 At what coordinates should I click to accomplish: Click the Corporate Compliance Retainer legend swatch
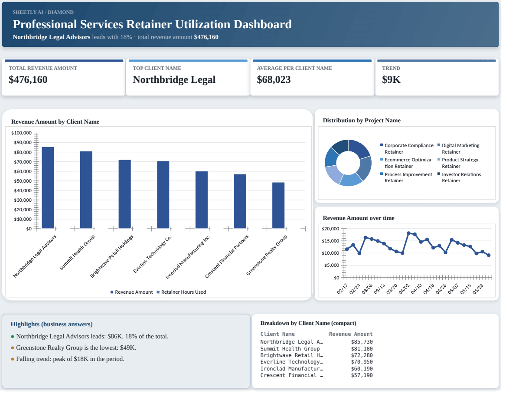[382, 145]
